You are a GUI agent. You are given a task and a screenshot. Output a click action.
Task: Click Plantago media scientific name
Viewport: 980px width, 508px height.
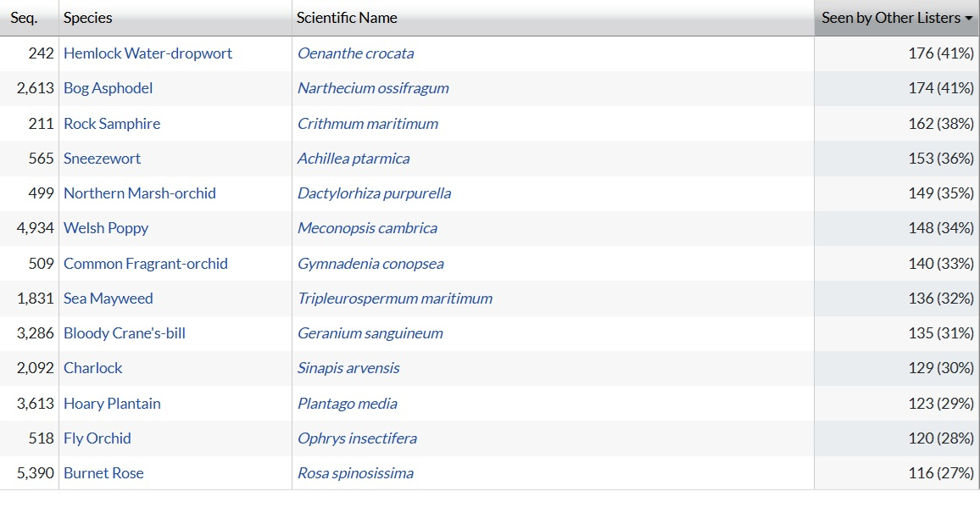(x=348, y=404)
